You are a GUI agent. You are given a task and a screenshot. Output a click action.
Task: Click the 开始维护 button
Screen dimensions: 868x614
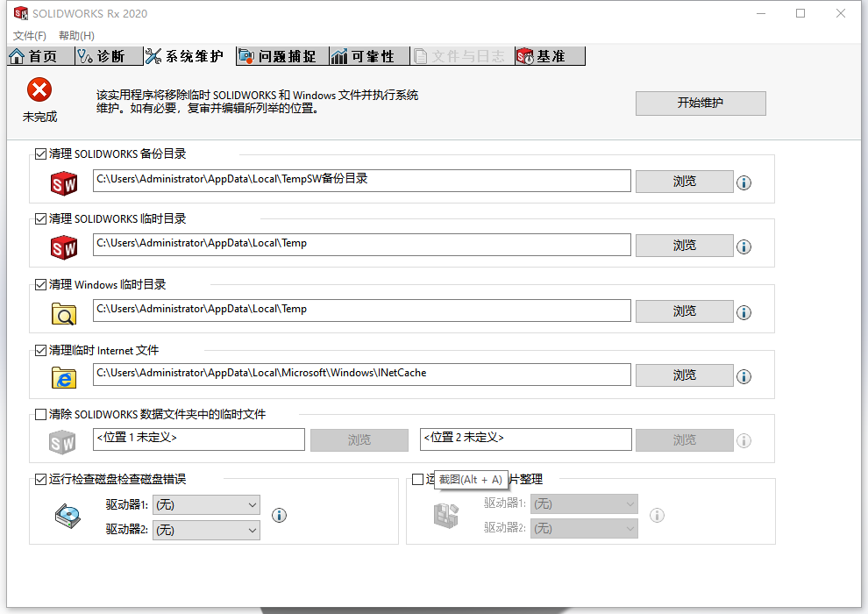(701, 103)
